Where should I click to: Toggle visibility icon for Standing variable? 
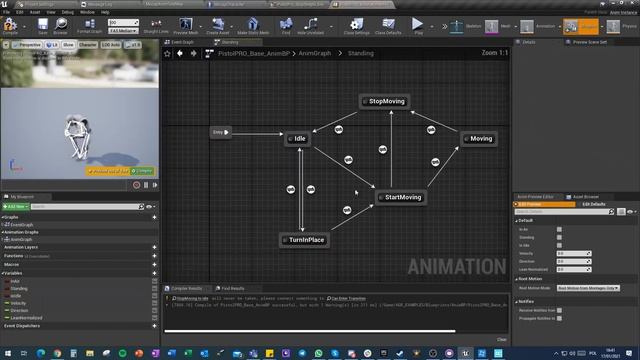pos(155,289)
